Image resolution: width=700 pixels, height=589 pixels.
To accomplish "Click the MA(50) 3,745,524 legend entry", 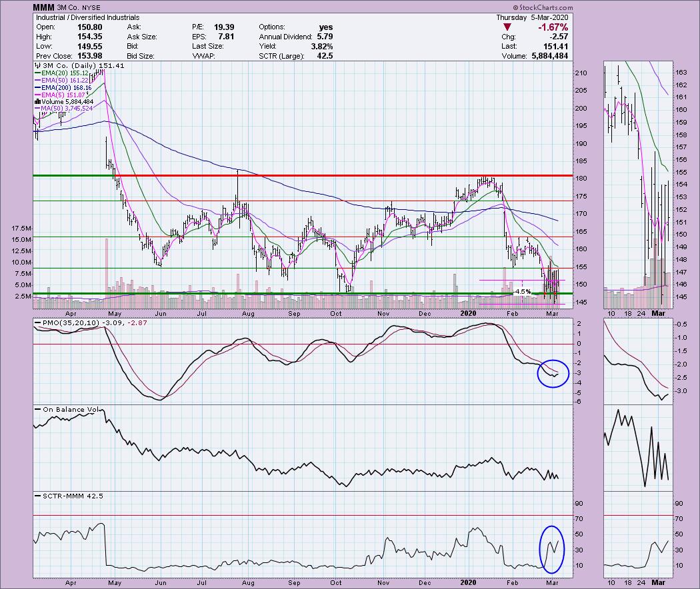I will (63, 109).
